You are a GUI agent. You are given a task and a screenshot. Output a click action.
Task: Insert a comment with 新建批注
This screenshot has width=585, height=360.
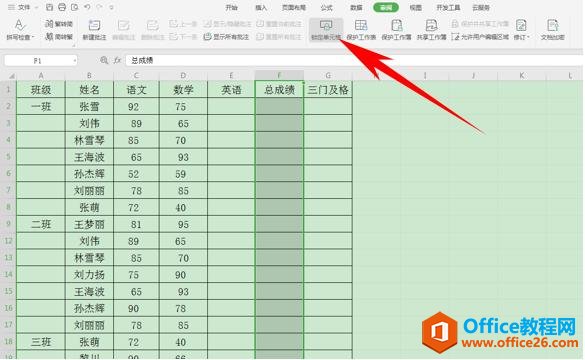tap(94, 30)
